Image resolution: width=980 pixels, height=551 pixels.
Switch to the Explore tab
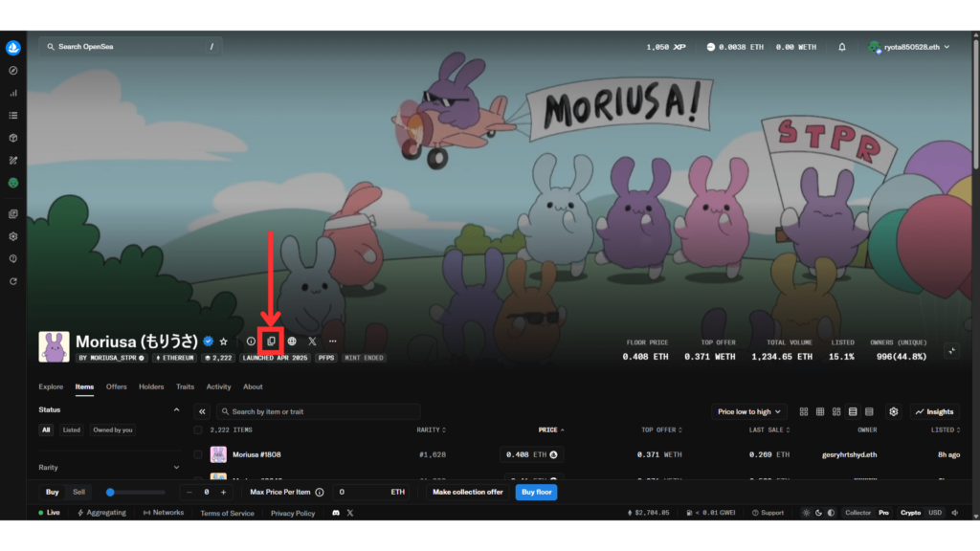click(x=51, y=386)
